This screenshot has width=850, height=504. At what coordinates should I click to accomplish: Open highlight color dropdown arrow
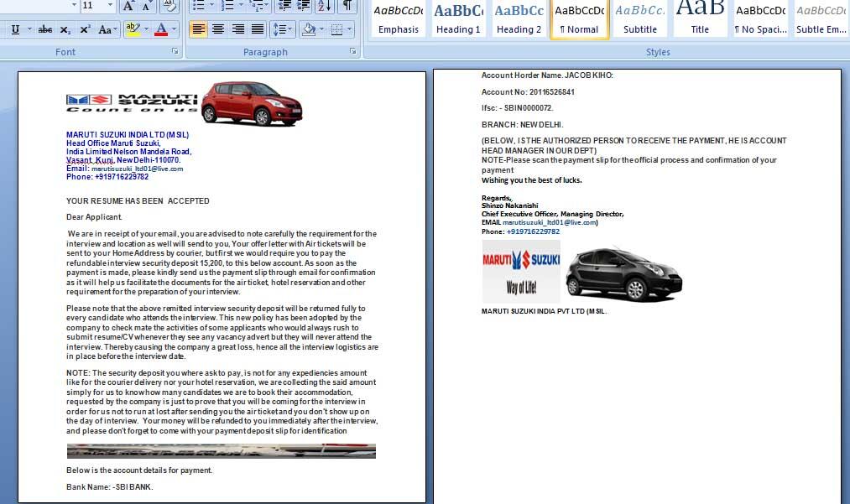pos(144,29)
